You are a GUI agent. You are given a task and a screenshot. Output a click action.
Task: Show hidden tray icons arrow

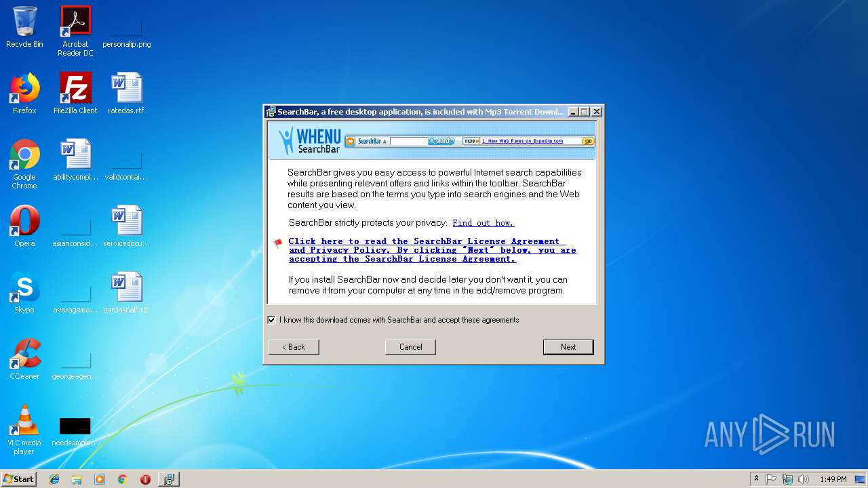(x=756, y=479)
